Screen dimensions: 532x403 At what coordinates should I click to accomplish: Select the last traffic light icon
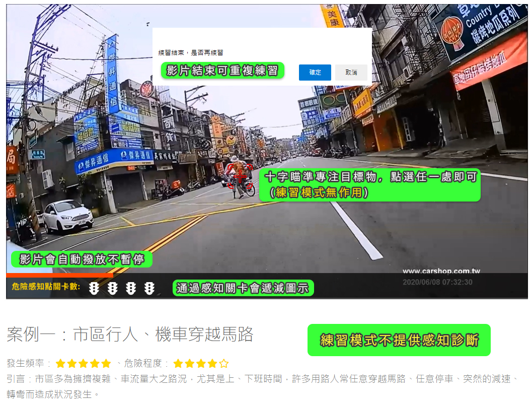(149, 288)
